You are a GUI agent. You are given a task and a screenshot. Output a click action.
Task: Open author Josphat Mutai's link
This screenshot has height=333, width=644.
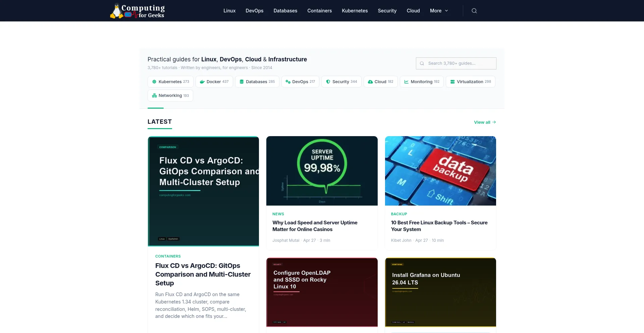[x=286, y=240]
